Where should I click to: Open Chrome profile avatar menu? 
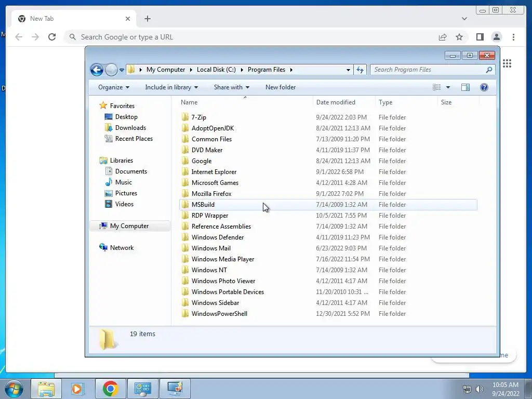pos(497,37)
